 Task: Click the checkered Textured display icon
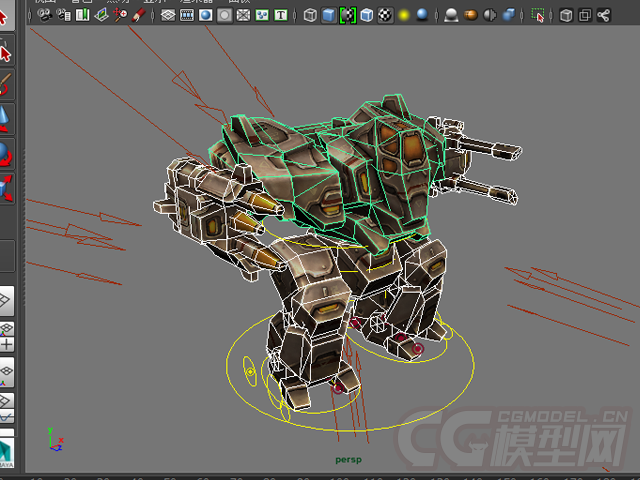(385, 16)
